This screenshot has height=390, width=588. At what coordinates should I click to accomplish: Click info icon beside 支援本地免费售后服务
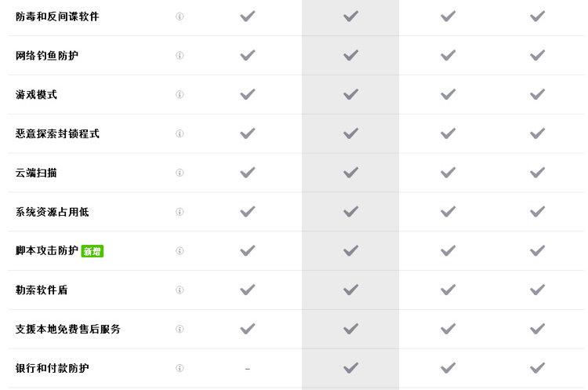180,329
